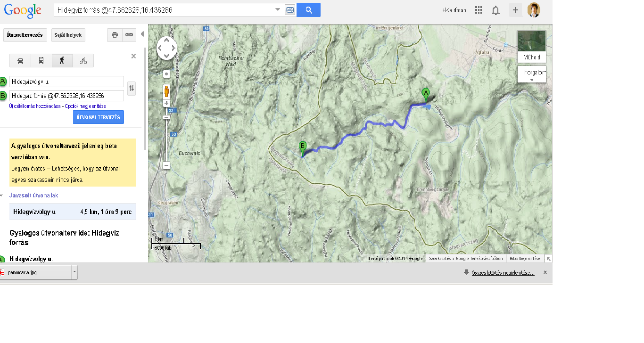
Task: Select the walking travel mode icon
Action: [62, 61]
